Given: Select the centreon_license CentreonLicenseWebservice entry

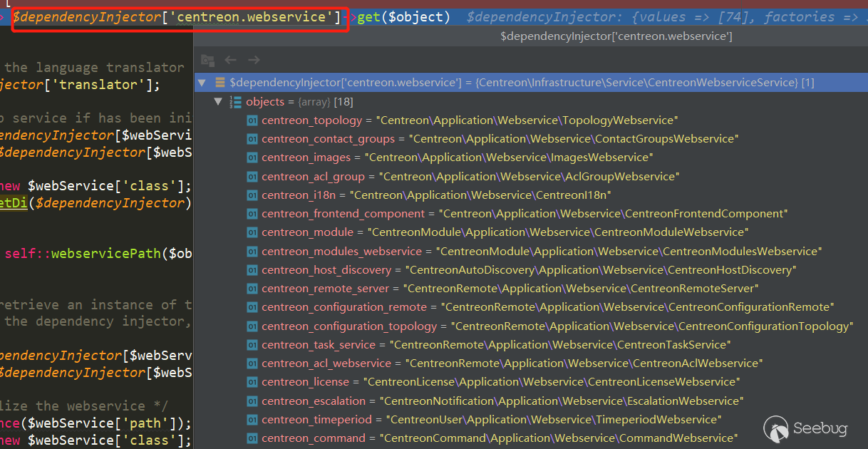Looking at the screenshot, I should click(x=500, y=382).
